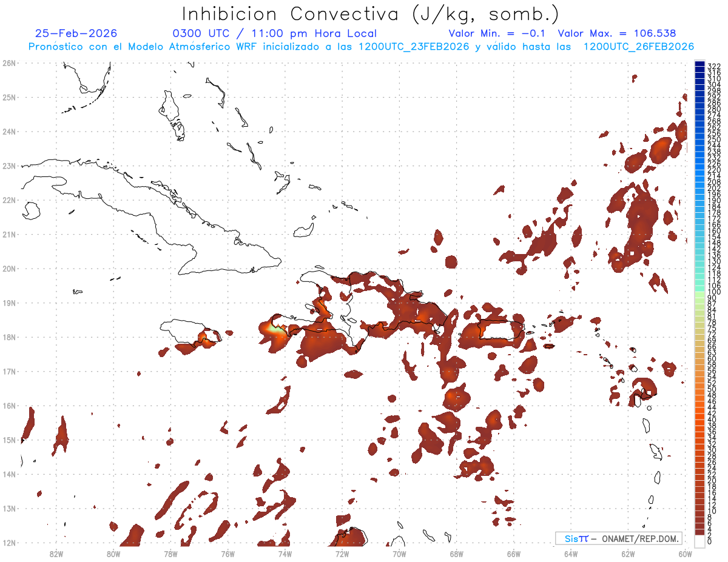Click the 20N latitude label
This screenshot has width=728, height=562.
9,269
